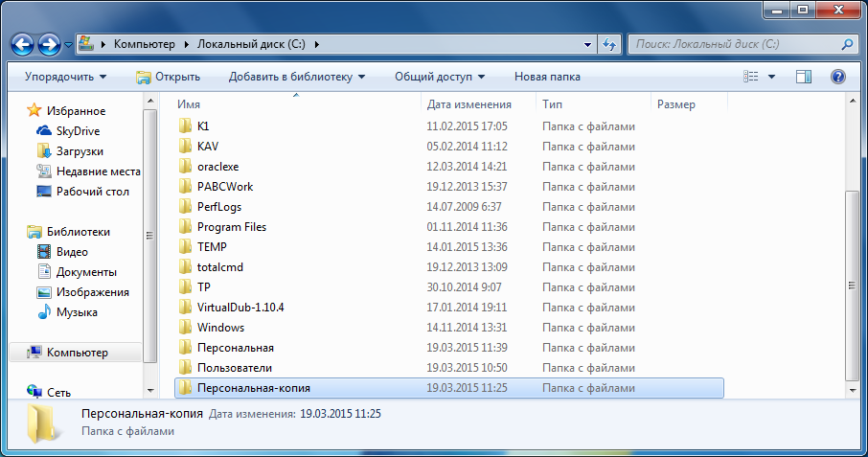Click the magnifier search icon
Screen dimensions: 868x457
(x=847, y=44)
